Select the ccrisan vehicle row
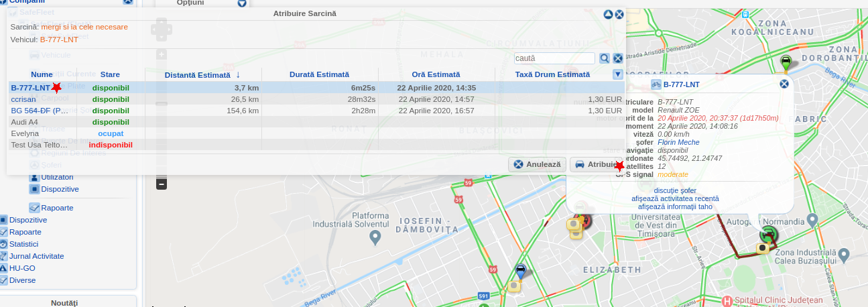This screenshot has height=307, width=868. (x=316, y=99)
